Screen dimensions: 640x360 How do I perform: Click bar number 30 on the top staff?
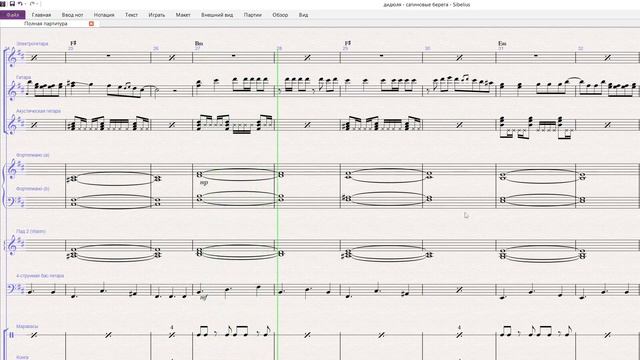pos(427,49)
